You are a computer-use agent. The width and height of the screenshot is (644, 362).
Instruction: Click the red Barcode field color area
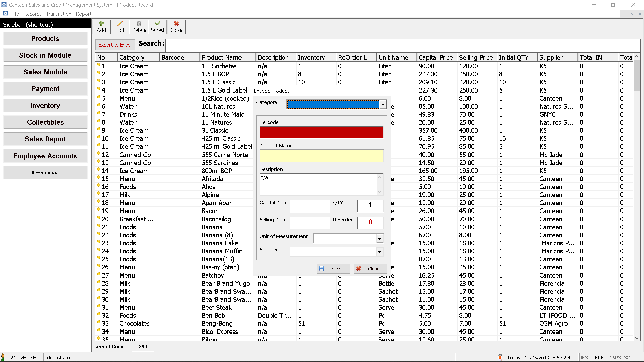pos(322,132)
